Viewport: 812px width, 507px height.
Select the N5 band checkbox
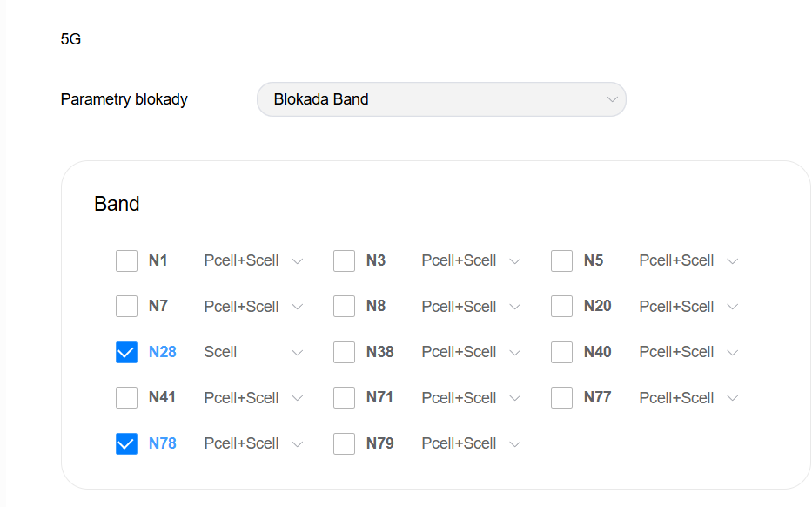[x=562, y=260]
